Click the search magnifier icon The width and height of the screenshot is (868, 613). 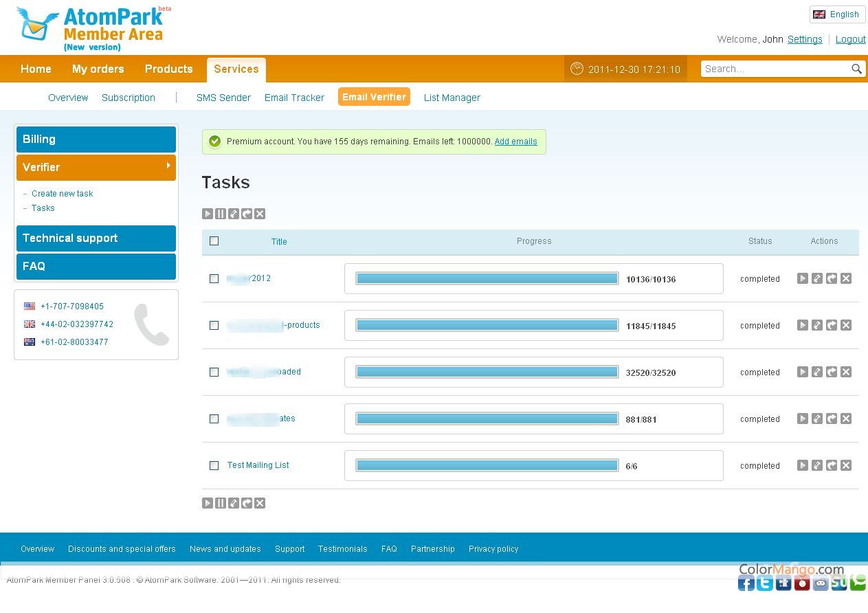[856, 69]
